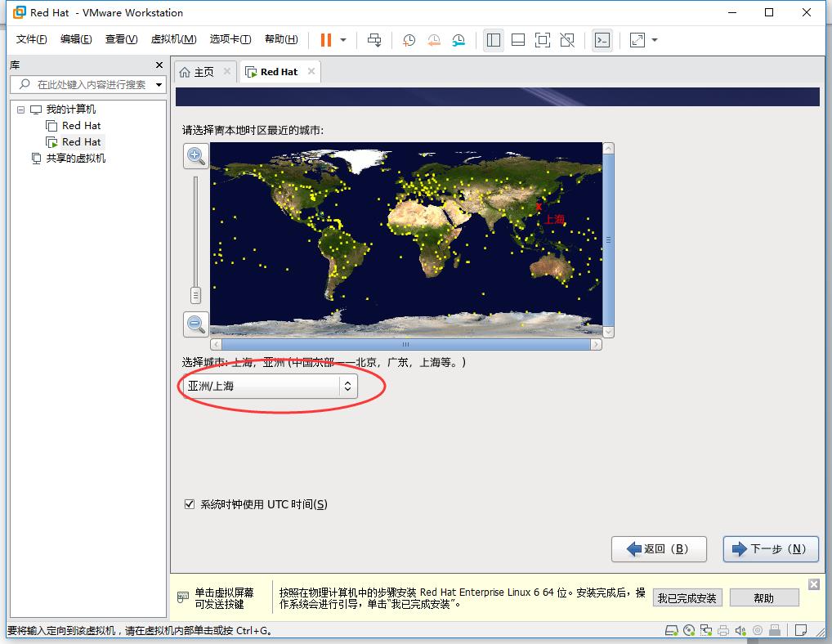Close the 库 library panel
The width and height of the screenshot is (832, 644).
tap(159, 65)
